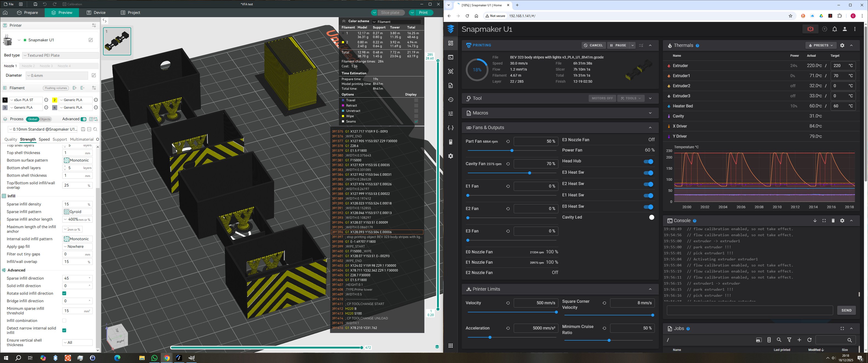
Task: Open Color scheme Filament dropdown
Action: point(396,22)
